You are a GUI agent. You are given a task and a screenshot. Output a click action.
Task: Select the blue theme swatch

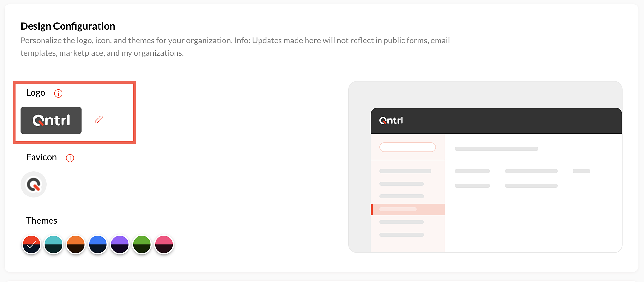(x=98, y=244)
